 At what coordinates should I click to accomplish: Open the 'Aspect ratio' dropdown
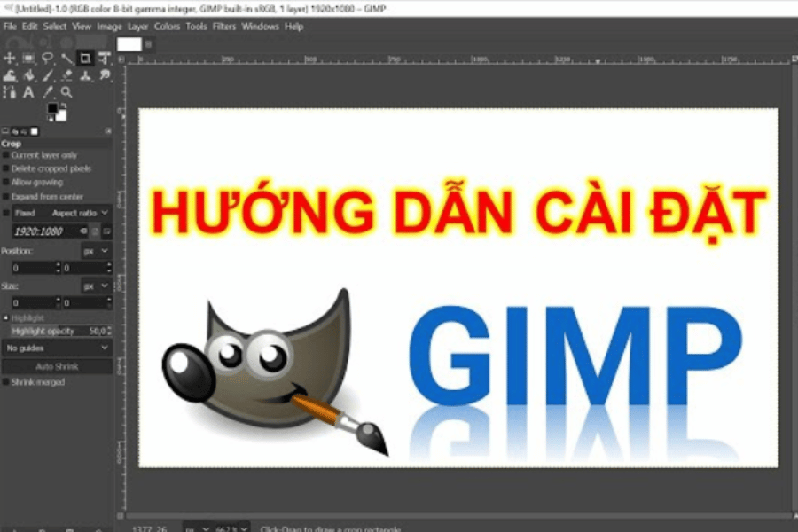(80, 214)
